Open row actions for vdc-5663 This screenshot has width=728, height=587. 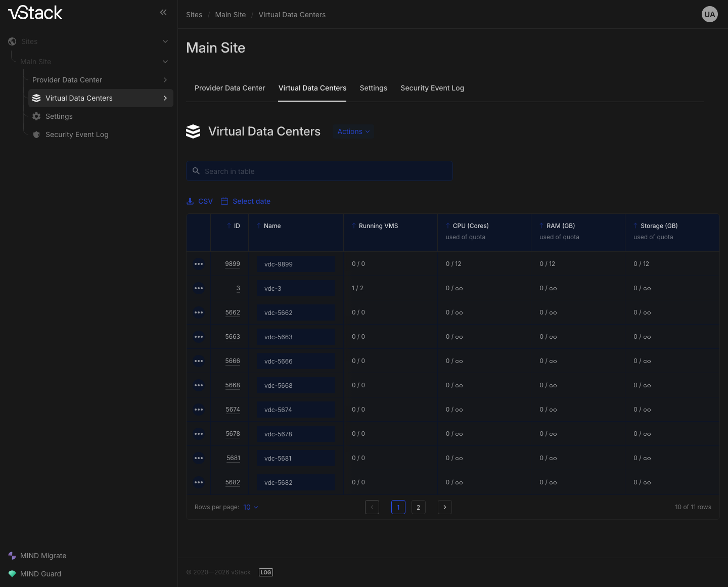[199, 337]
